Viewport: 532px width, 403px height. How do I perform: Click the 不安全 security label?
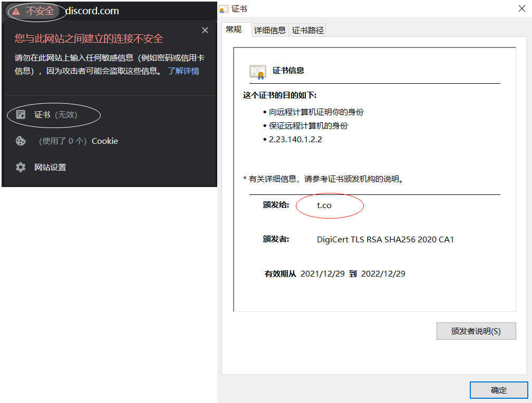tap(40, 11)
